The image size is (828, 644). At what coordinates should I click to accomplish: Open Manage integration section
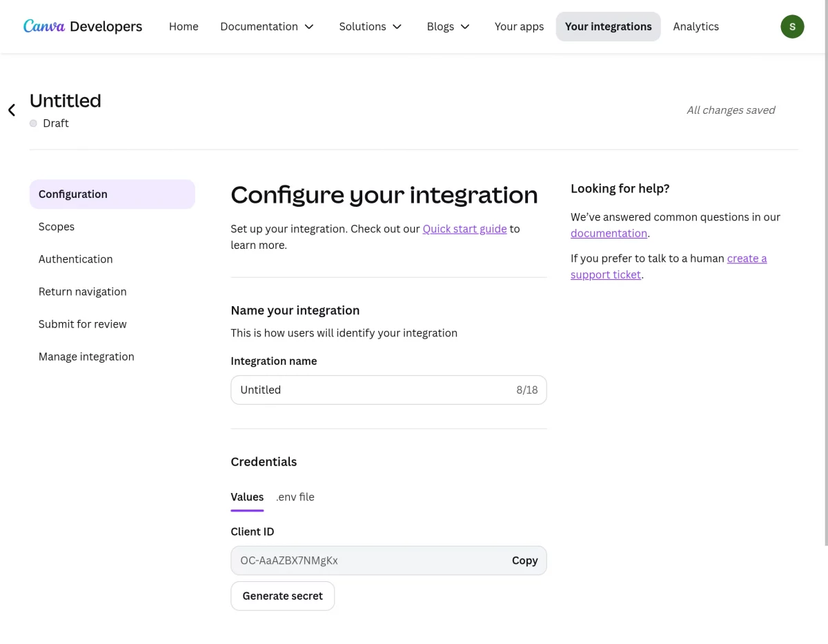tap(112, 356)
